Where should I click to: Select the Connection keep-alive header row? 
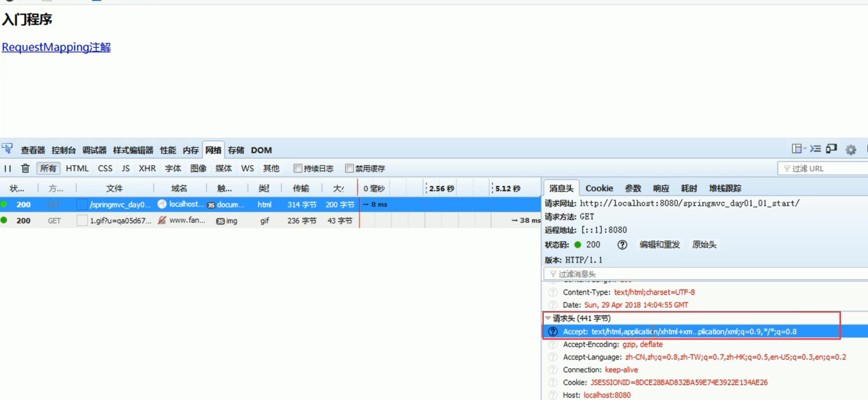[705, 370]
